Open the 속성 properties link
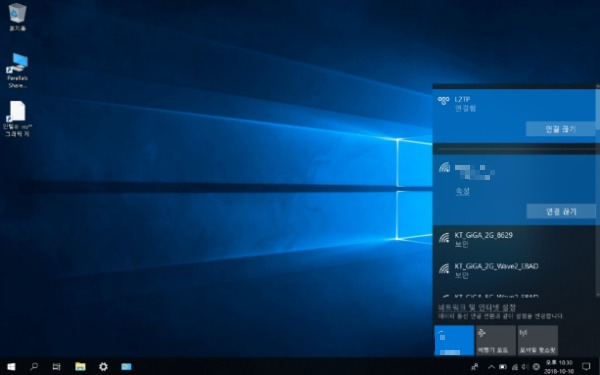 (462, 191)
